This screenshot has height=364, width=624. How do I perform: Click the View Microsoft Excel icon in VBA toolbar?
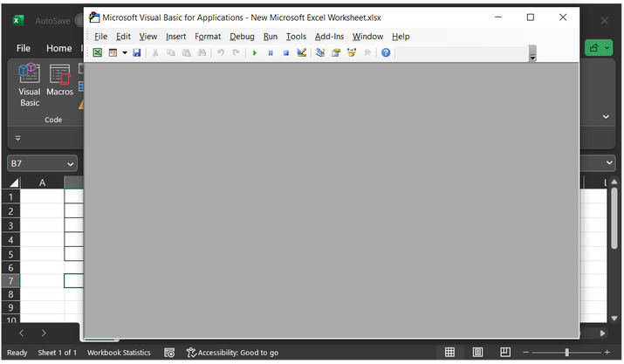pos(98,52)
